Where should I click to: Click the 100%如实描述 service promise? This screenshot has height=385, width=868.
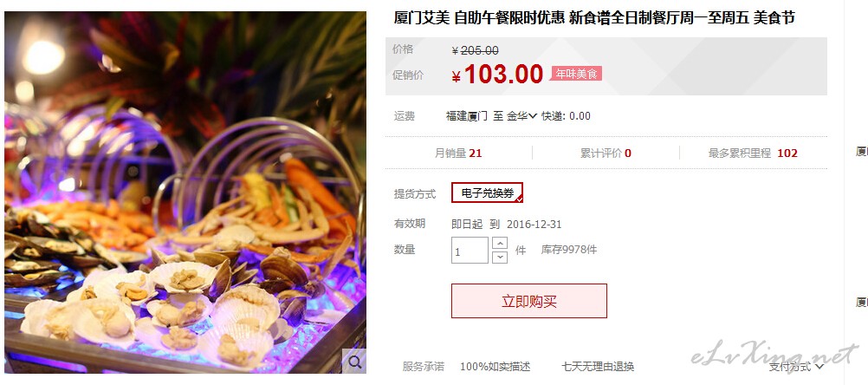[495, 366]
